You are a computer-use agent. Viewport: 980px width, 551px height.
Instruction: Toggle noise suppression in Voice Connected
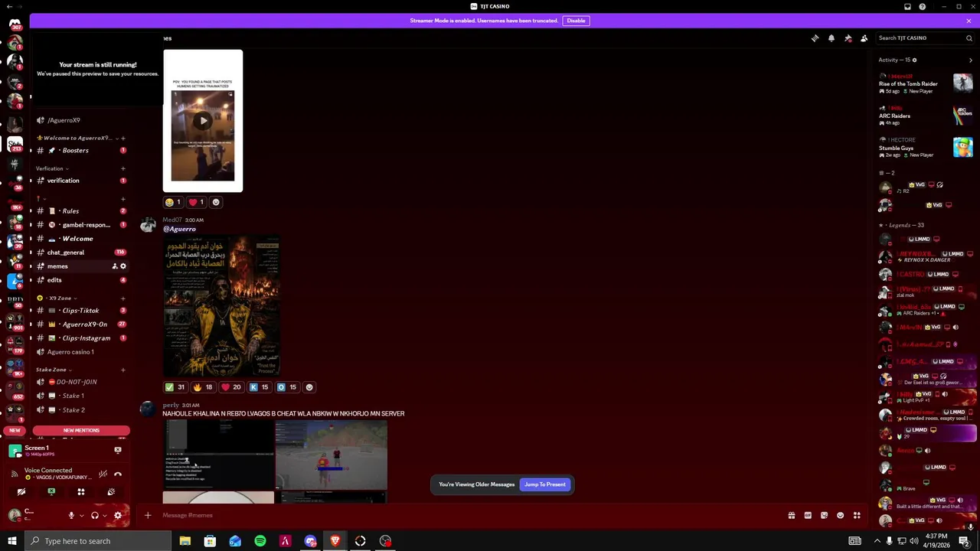coord(103,474)
